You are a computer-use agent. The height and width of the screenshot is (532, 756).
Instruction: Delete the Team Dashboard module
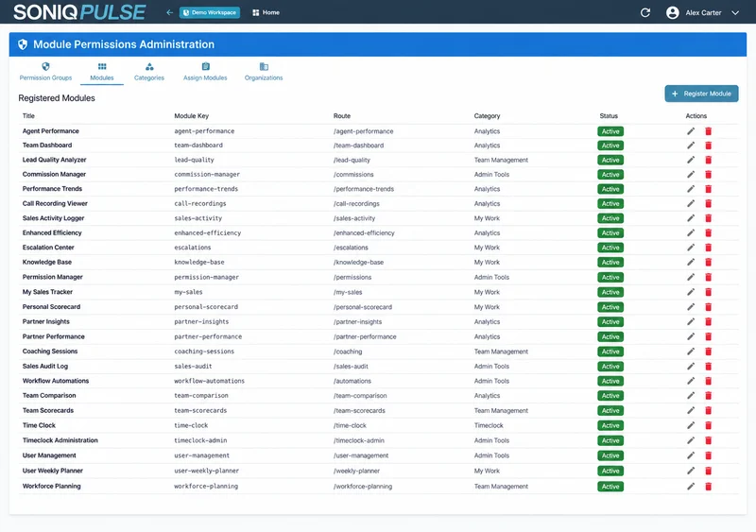coord(708,146)
